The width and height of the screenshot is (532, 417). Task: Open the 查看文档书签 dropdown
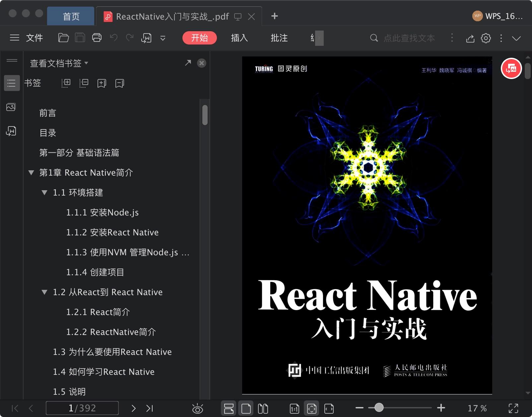click(x=59, y=63)
